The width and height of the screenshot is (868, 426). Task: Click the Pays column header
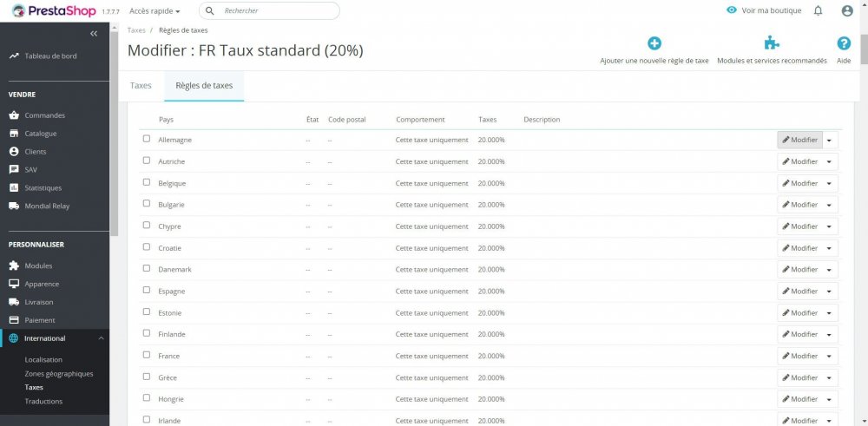tap(166, 120)
